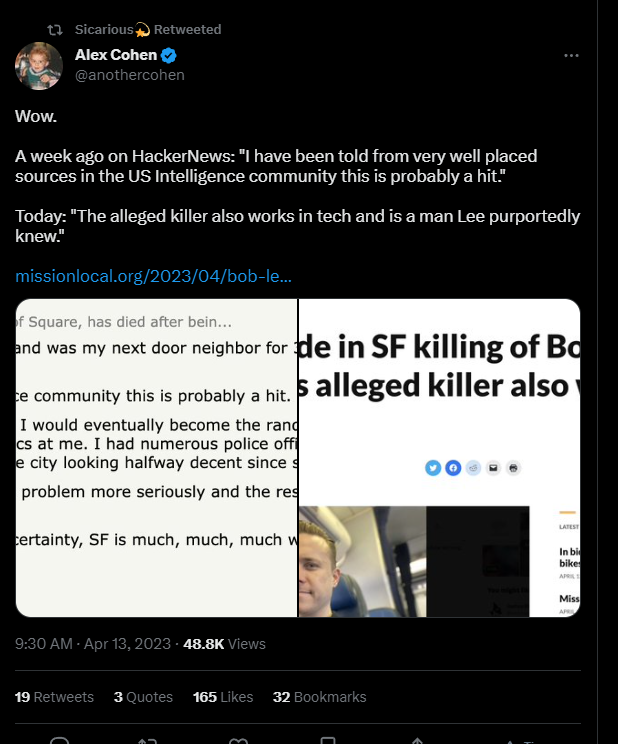Bookmark the tweet using the bookmark icon

pos(327,741)
